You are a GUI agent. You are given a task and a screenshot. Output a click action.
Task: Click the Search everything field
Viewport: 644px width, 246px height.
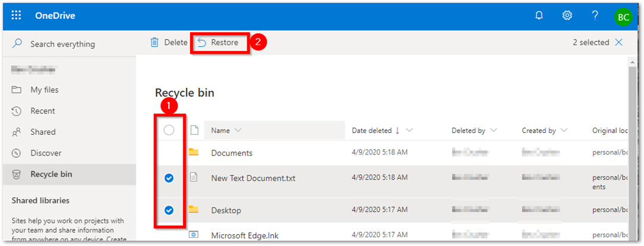(x=62, y=44)
